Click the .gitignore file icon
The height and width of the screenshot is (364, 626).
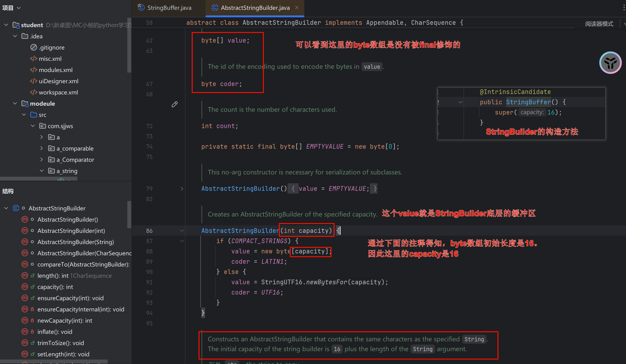point(33,47)
